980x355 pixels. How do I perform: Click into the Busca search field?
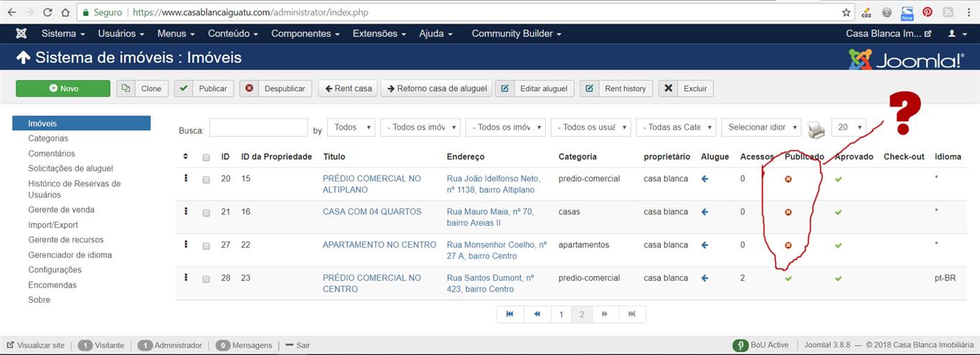(x=258, y=128)
